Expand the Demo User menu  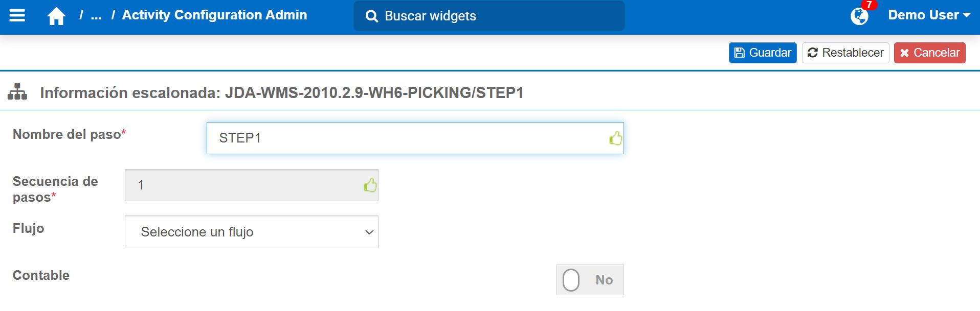(929, 15)
